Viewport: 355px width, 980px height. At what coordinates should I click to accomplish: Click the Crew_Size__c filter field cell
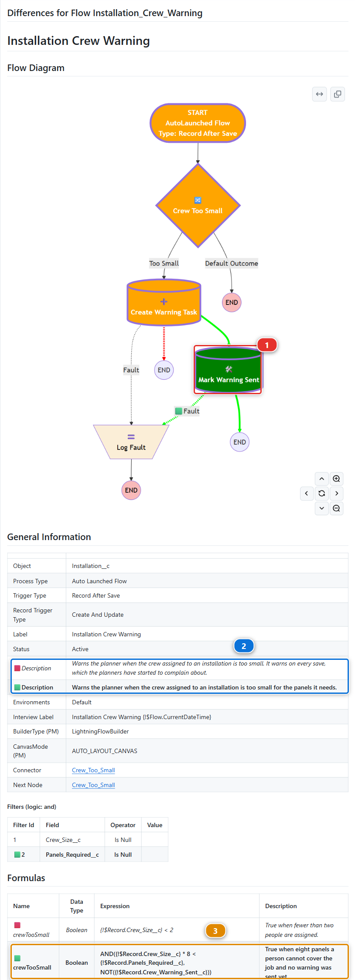coord(72,840)
